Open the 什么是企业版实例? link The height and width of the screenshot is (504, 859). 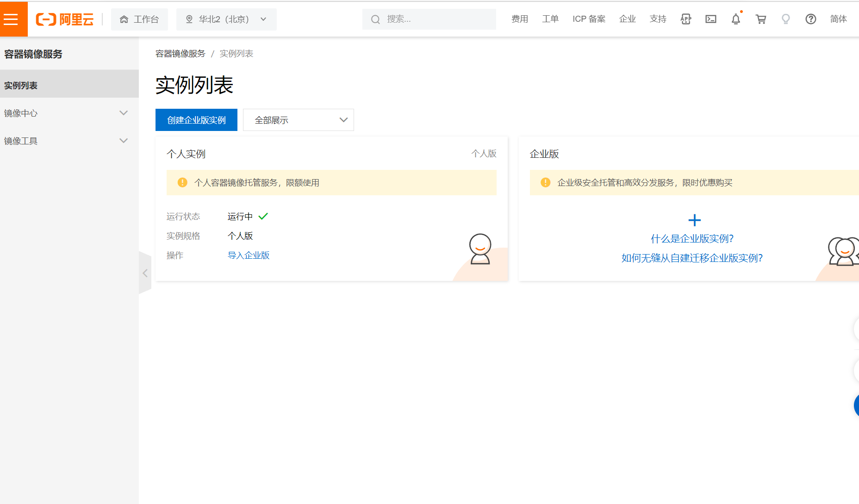coord(692,239)
